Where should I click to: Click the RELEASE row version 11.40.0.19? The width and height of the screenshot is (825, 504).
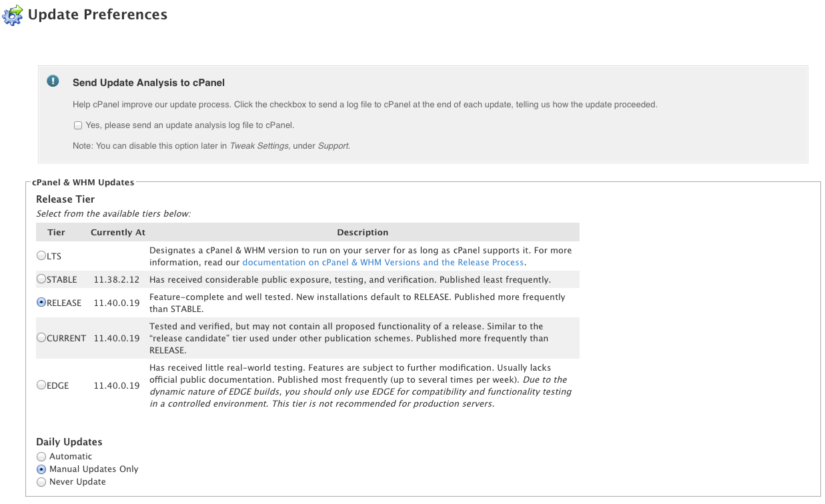117,303
